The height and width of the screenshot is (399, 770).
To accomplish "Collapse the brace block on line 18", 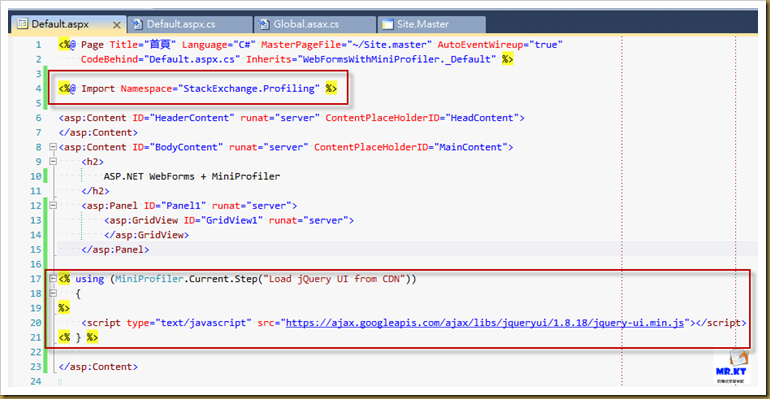I will coord(53,293).
